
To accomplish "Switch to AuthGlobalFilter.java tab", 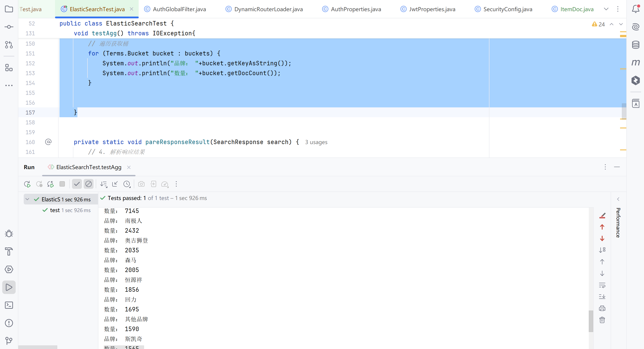I will (179, 9).
